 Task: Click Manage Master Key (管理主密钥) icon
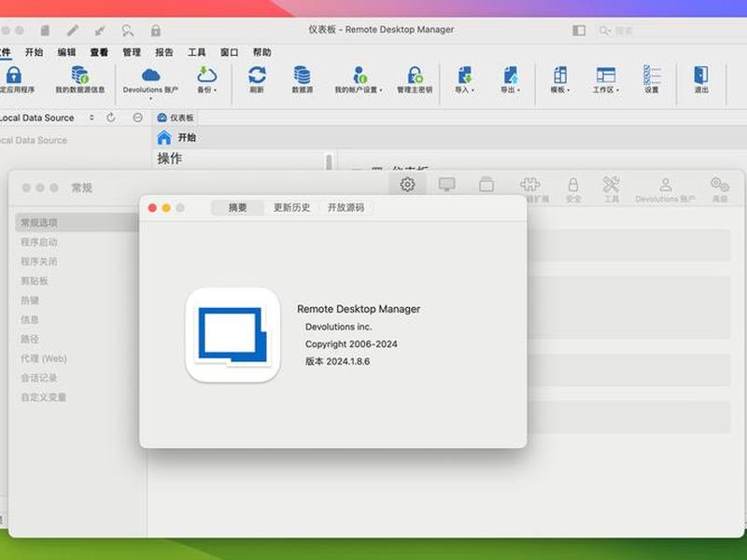click(415, 76)
